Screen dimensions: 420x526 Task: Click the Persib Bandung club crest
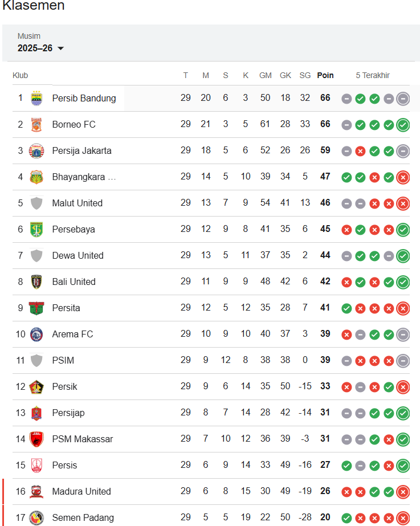coord(36,98)
